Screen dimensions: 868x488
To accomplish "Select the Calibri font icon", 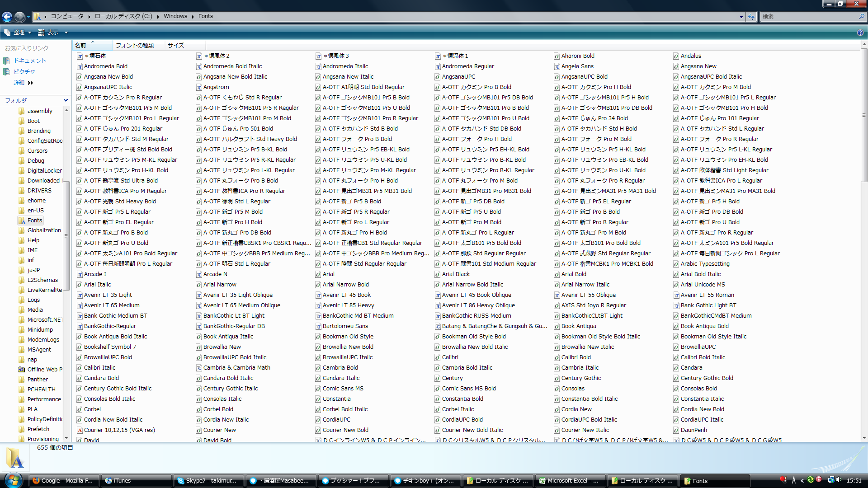I will (438, 357).
